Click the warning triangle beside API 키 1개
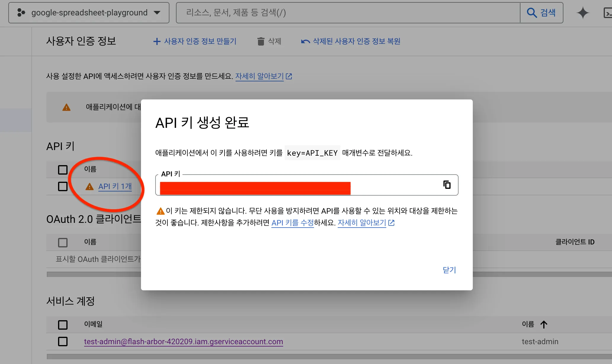The width and height of the screenshot is (612, 364). pyautogui.click(x=89, y=186)
